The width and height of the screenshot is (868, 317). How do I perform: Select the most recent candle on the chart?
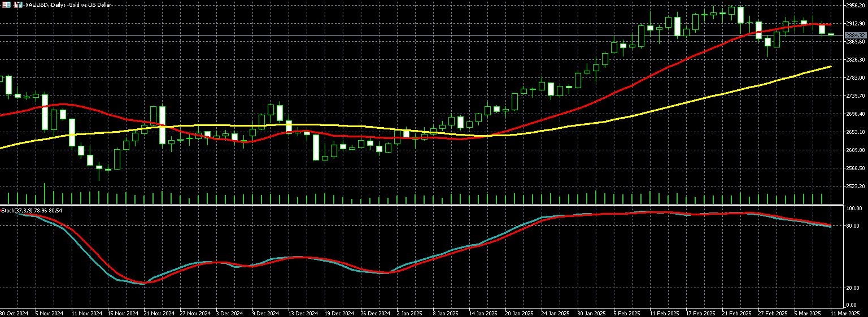[831, 35]
